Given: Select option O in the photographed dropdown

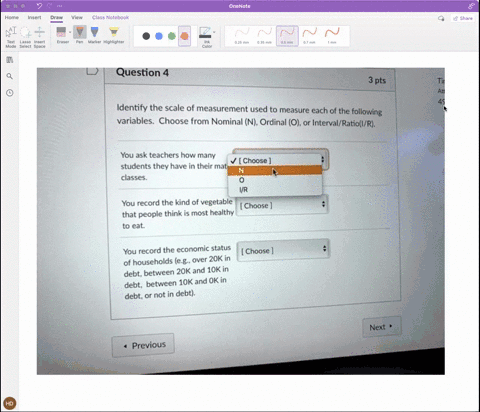Looking at the screenshot, I should [x=275, y=180].
